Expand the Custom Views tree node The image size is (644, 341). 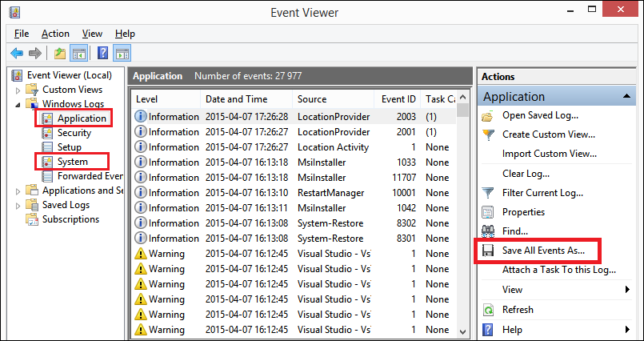18,90
